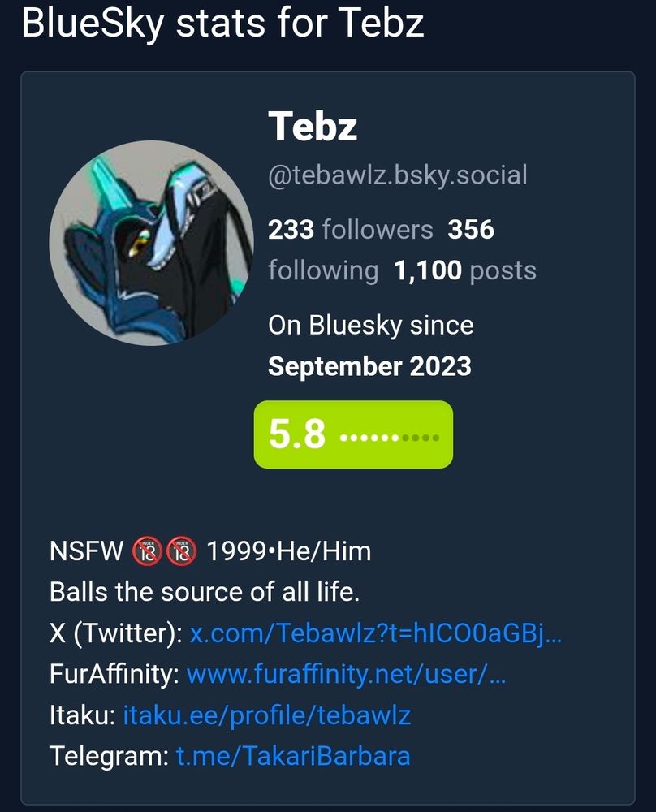Click the second no-under-18 emoji icon

(x=181, y=551)
